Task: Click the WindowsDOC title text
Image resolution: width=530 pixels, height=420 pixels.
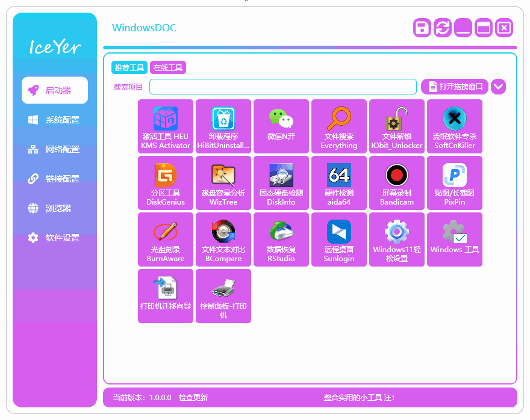Action: (144, 28)
